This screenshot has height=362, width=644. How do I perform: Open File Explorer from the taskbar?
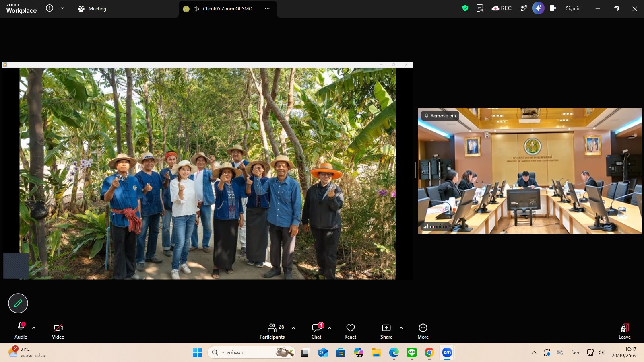click(376, 353)
